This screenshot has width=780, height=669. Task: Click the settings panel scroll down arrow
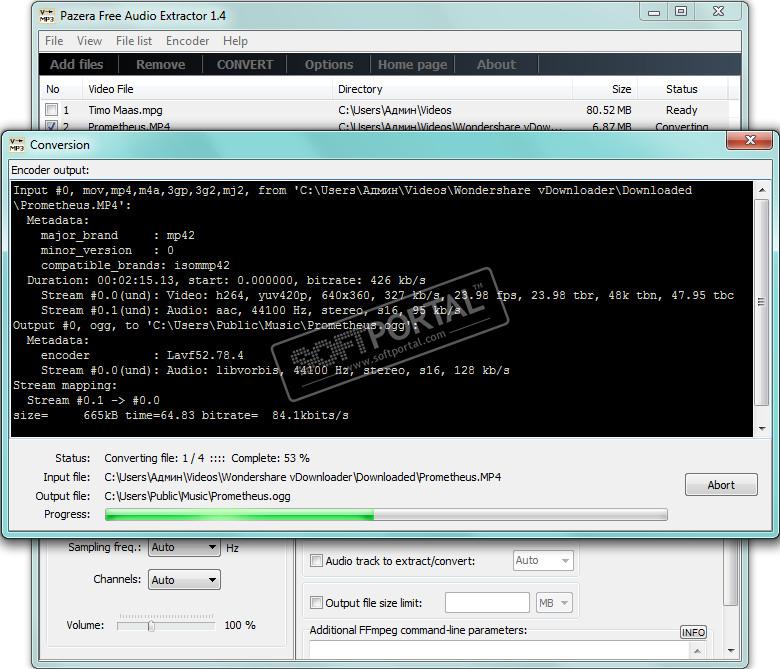(730, 651)
